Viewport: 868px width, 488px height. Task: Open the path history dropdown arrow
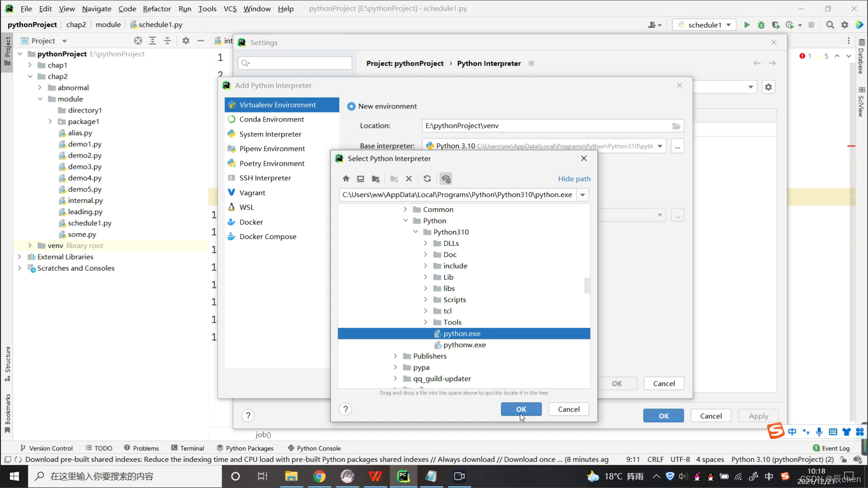click(583, 195)
